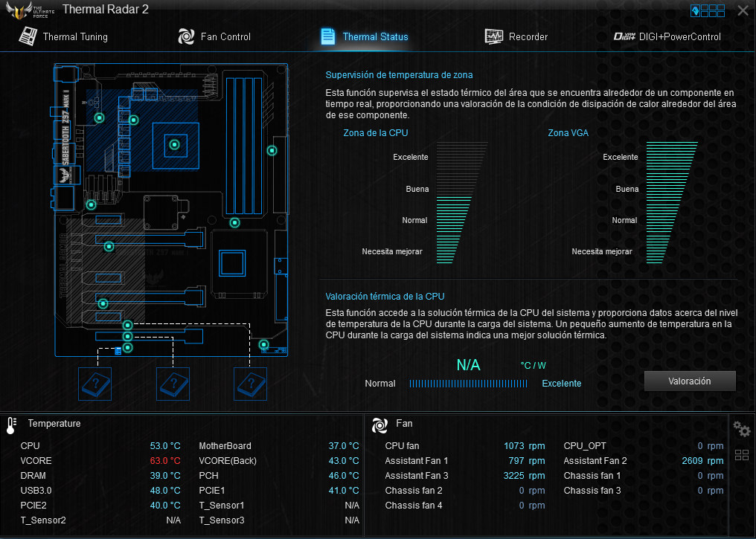Switch to the Fan Control tab
756x539 pixels.
click(x=214, y=36)
